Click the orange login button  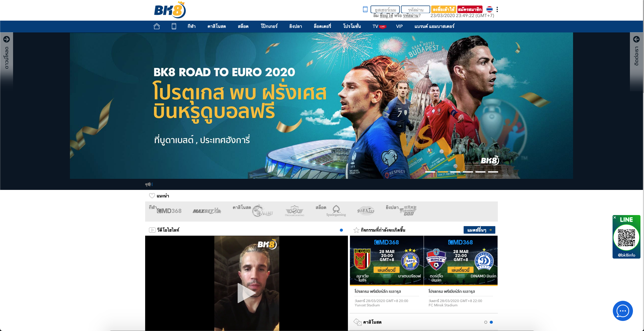point(444,10)
